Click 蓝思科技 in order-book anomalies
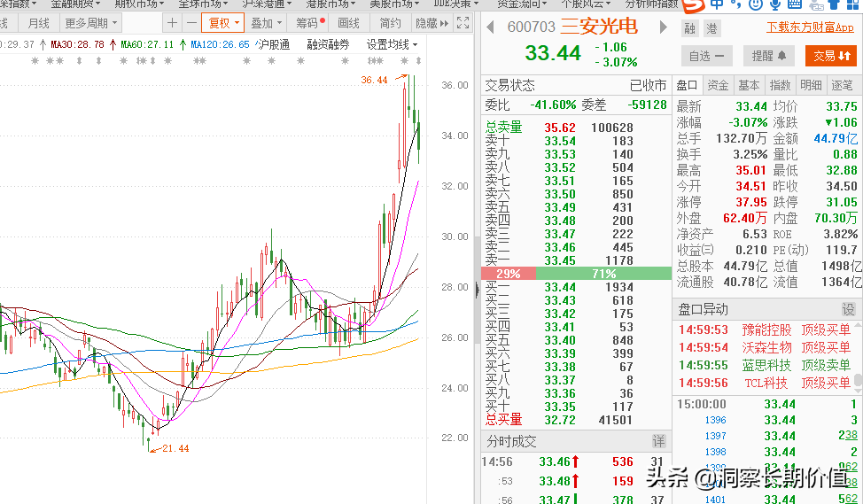The image size is (863, 504). (x=766, y=365)
